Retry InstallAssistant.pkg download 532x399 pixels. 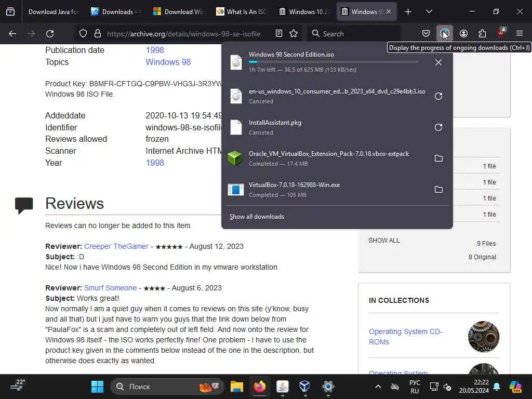point(438,127)
